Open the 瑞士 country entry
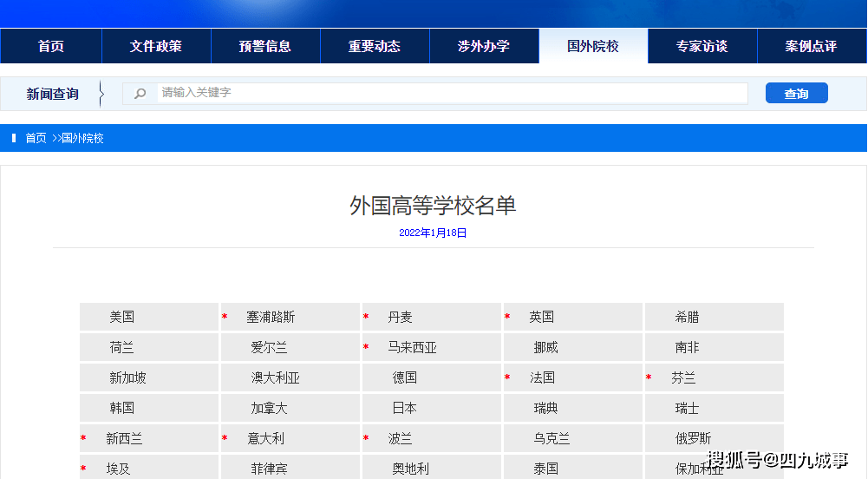The width and height of the screenshot is (868, 479). tap(687, 408)
